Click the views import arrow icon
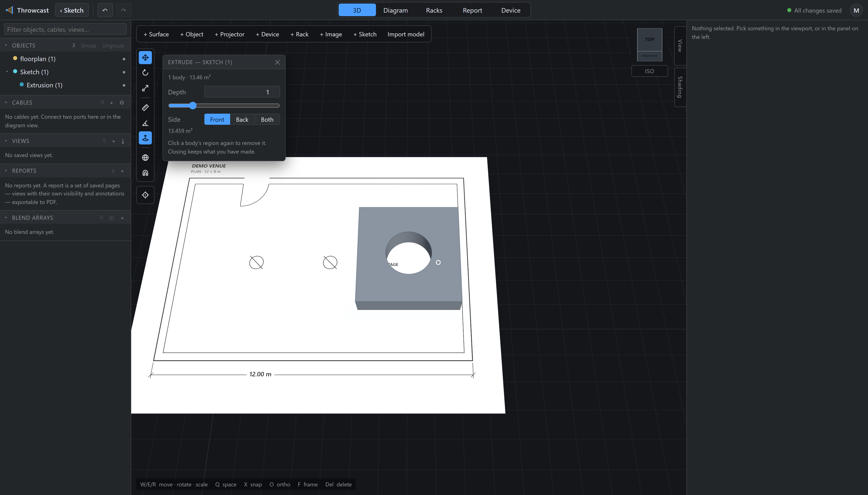Image resolution: width=868 pixels, height=495 pixels. click(123, 141)
